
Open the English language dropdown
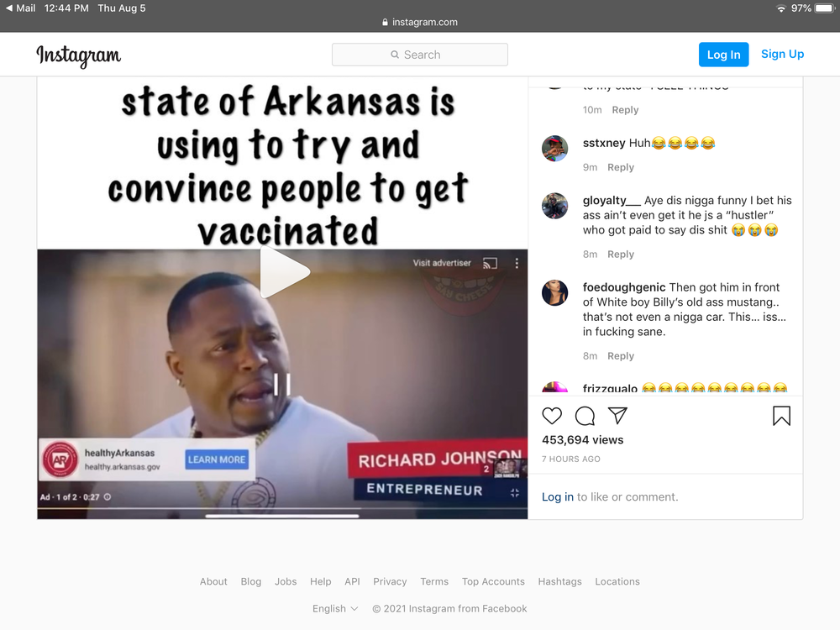point(335,608)
